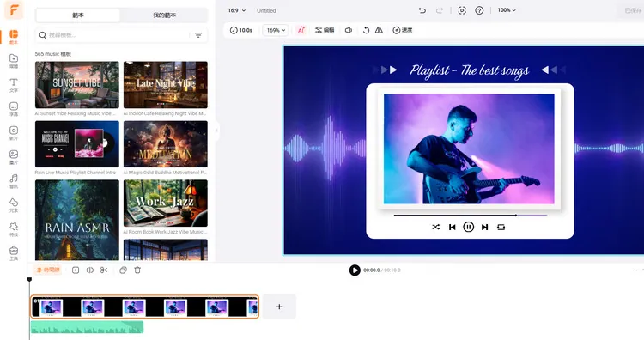This screenshot has height=340, width=644.
Task: Delete clip with trash icon
Action: click(137, 270)
